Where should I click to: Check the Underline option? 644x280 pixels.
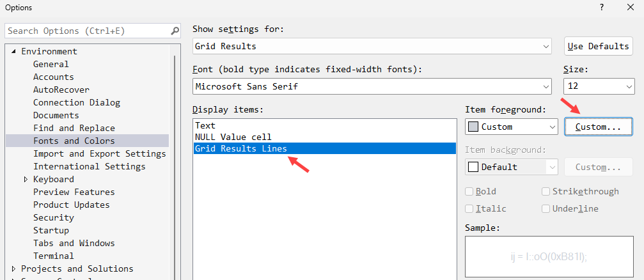pyautogui.click(x=546, y=208)
